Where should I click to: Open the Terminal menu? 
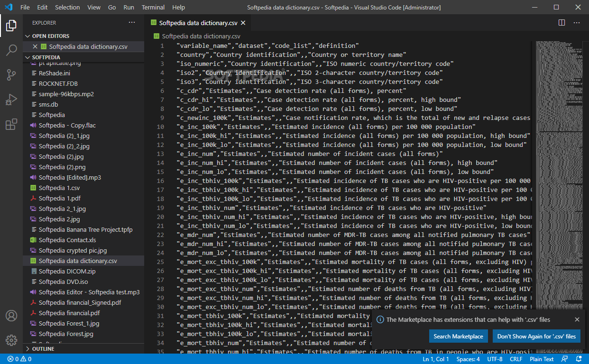[153, 7]
